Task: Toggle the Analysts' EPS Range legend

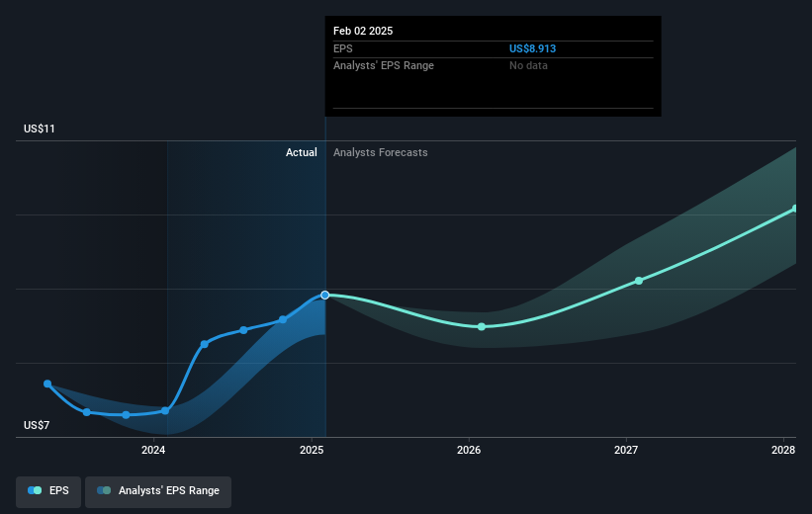Action: pos(158,491)
